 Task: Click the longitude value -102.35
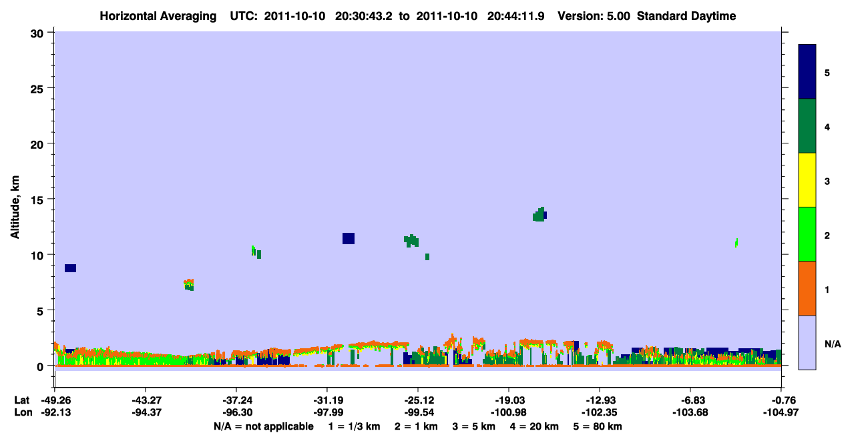pos(600,412)
